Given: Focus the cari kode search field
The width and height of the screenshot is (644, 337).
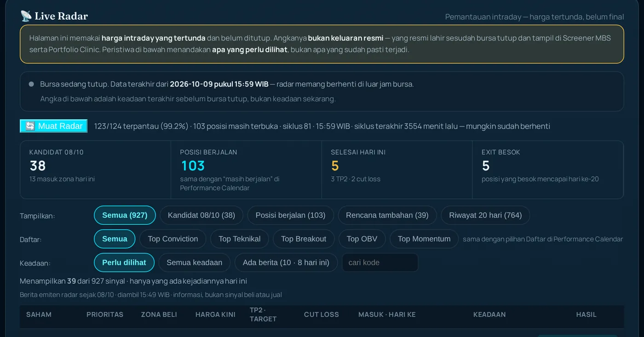Looking at the screenshot, I should pos(380,262).
